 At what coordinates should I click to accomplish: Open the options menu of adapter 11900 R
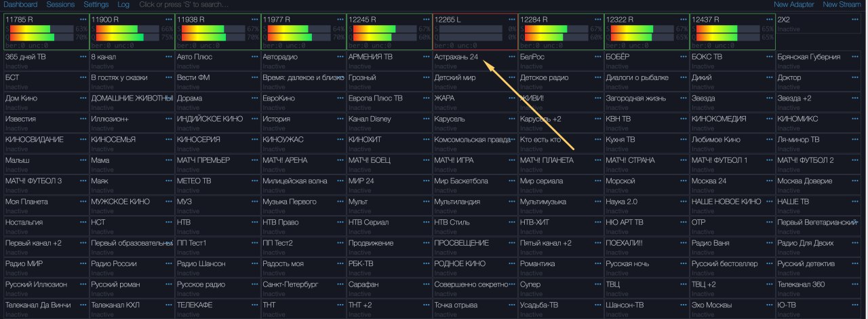(x=169, y=20)
